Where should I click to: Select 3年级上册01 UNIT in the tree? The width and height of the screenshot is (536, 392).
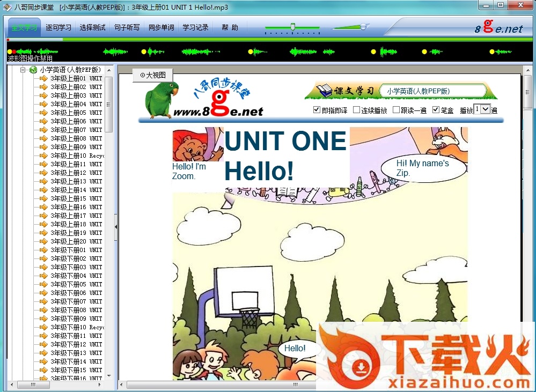[x=76, y=78]
